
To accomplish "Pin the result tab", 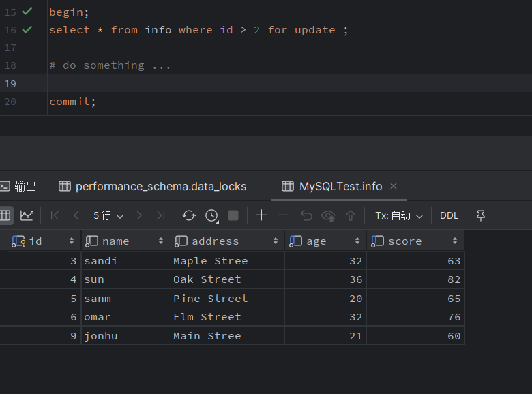I will pyautogui.click(x=480, y=215).
